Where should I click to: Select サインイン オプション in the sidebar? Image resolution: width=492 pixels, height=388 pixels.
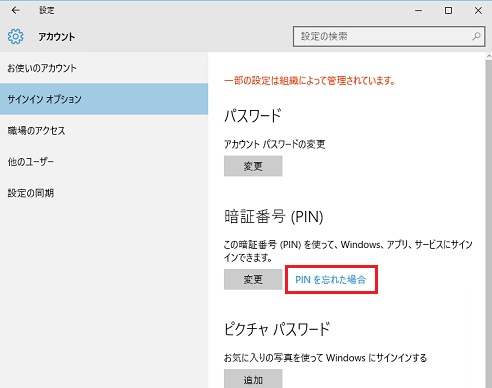(x=104, y=99)
